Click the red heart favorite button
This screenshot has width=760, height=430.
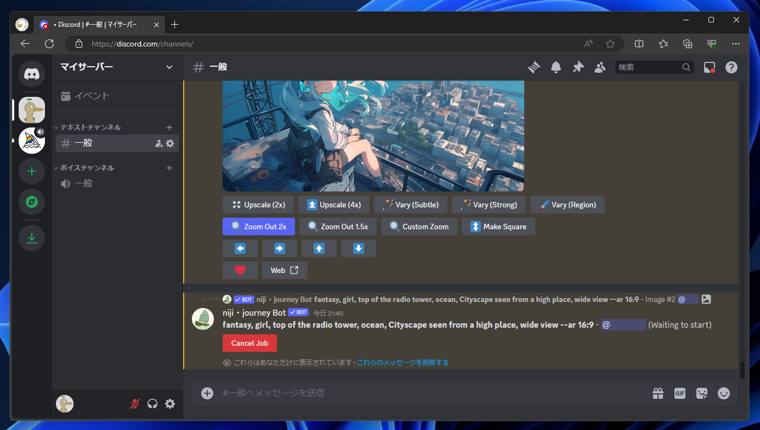coord(240,270)
